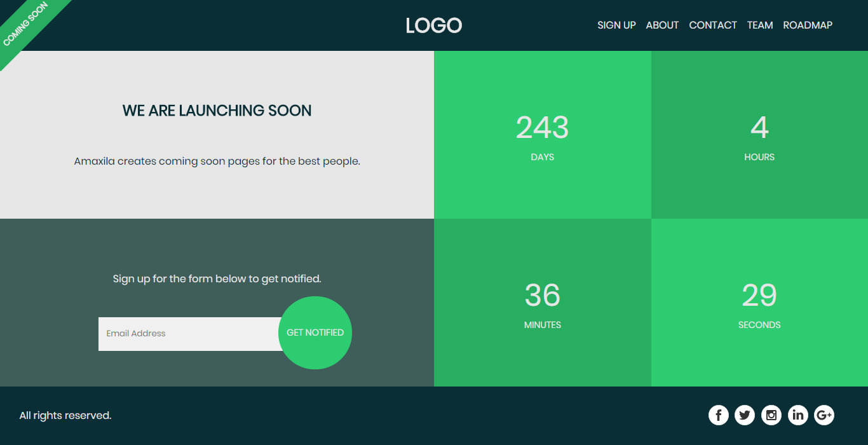Open the Google+ social icon

tap(824, 414)
